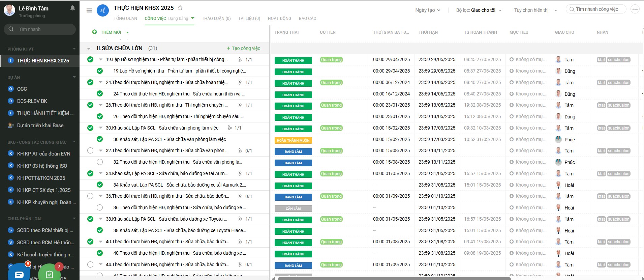Click the Tạo công việc link
644x280 pixels.
click(x=244, y=48)
